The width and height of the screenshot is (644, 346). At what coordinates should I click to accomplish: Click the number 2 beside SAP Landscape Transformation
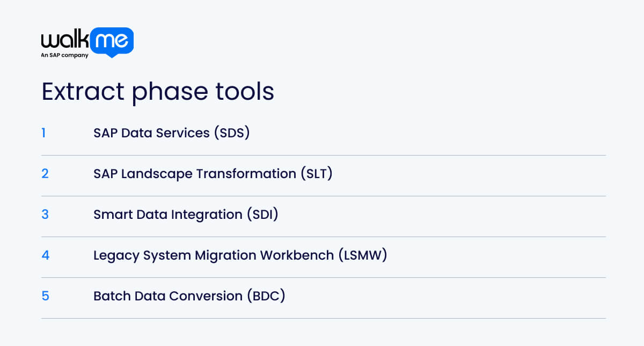tap(45, 173)
